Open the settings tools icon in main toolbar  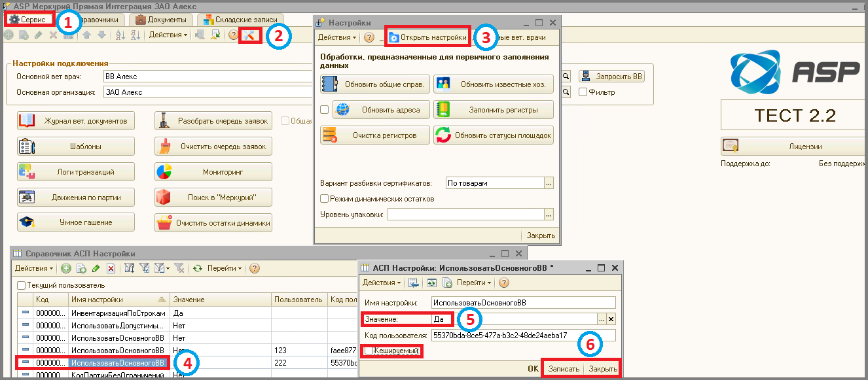pos(250,35)
